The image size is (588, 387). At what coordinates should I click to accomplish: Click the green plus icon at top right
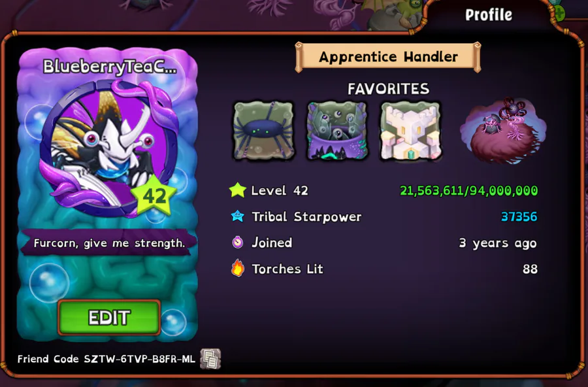click(x=559, y=14)
